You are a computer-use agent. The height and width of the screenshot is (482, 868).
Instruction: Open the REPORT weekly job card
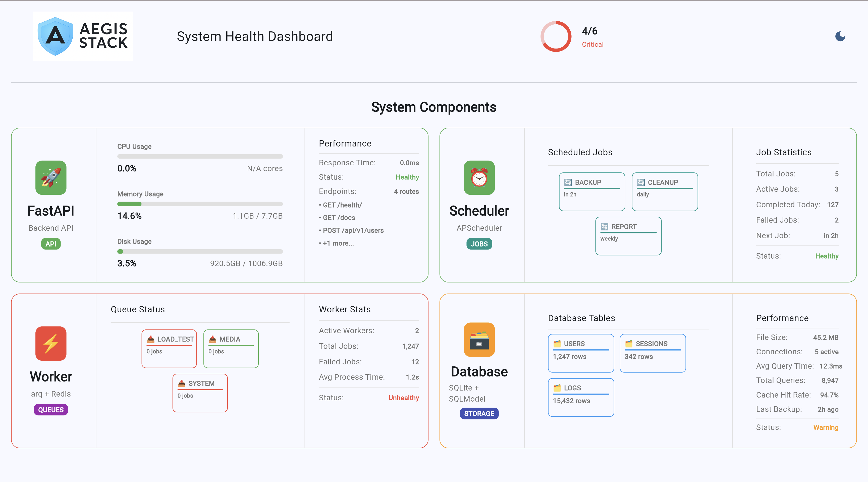pos(628,236)
